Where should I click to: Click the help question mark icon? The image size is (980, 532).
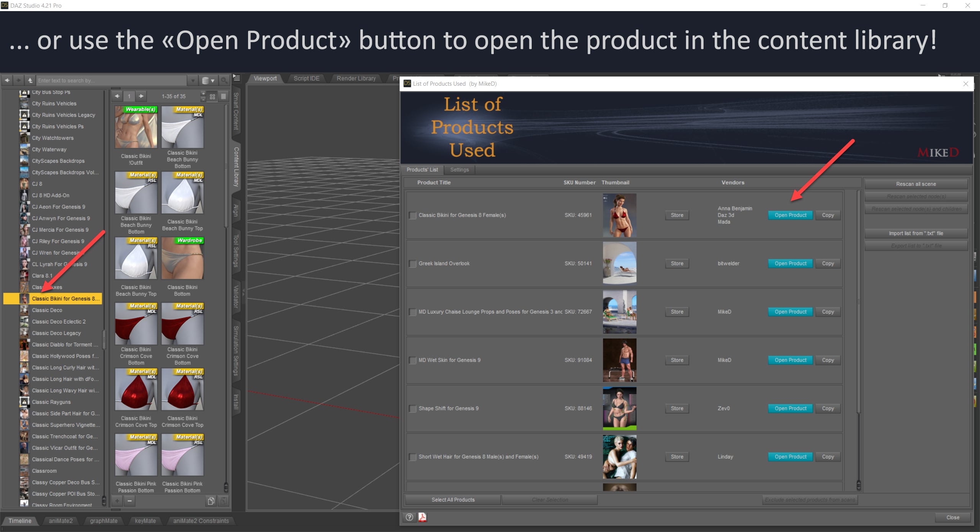409,517
